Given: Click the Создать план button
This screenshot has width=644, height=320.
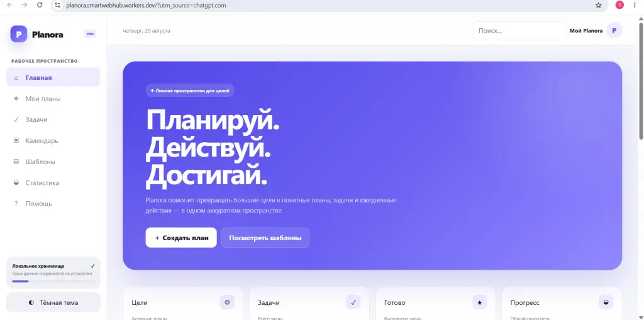Looking at the screenshot, I should [181, 238].
